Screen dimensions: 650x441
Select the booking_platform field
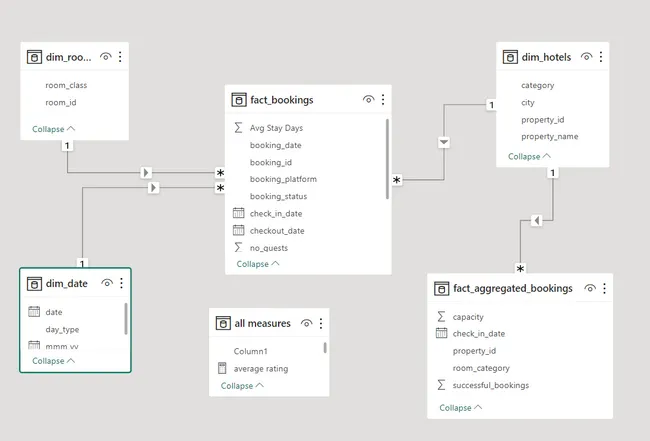tap(283, 179)
